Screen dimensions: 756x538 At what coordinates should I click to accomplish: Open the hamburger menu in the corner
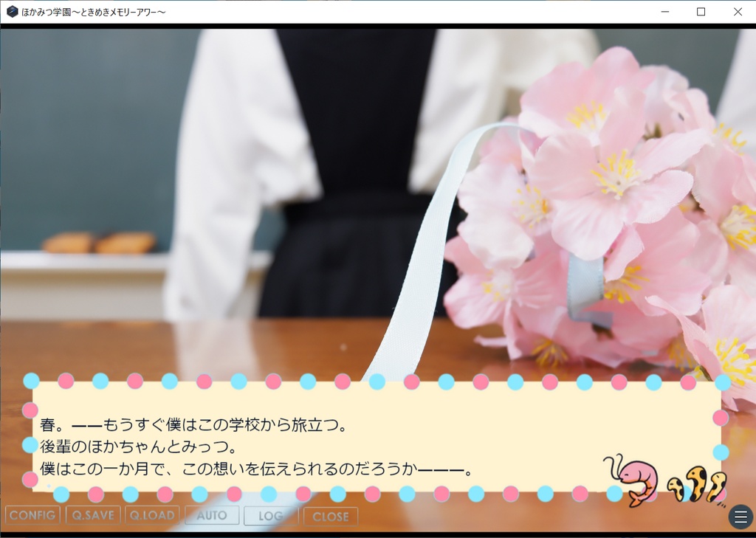tap(740, 517)
